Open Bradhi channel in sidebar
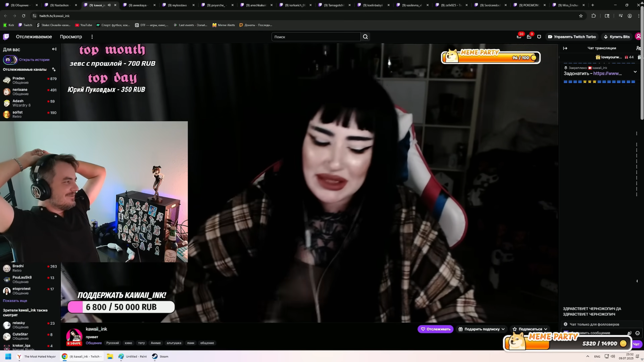This screenshot has width=644, height=362. point(30,268)
